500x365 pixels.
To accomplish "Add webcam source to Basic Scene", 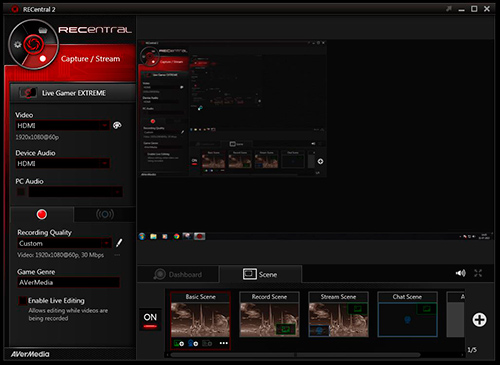I will [x=193, y=343].
